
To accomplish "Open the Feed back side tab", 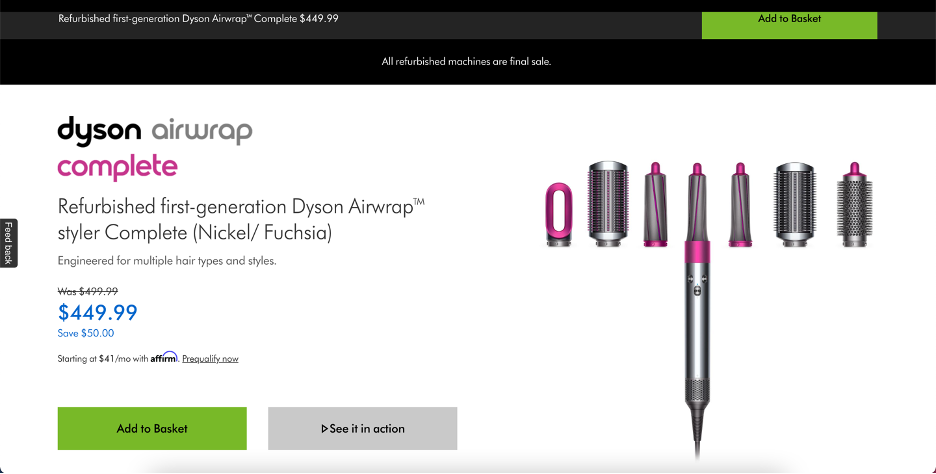I will click(x=8, y=243).
